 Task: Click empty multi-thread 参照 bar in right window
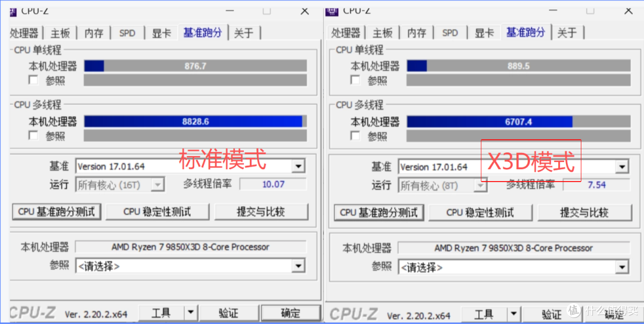point(518,136)
